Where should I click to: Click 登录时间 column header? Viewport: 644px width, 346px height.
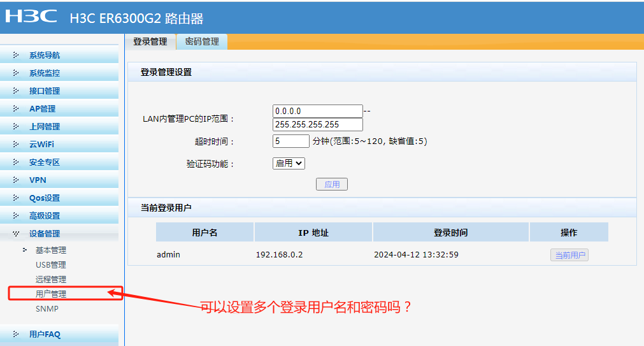[x=450, y=233]
